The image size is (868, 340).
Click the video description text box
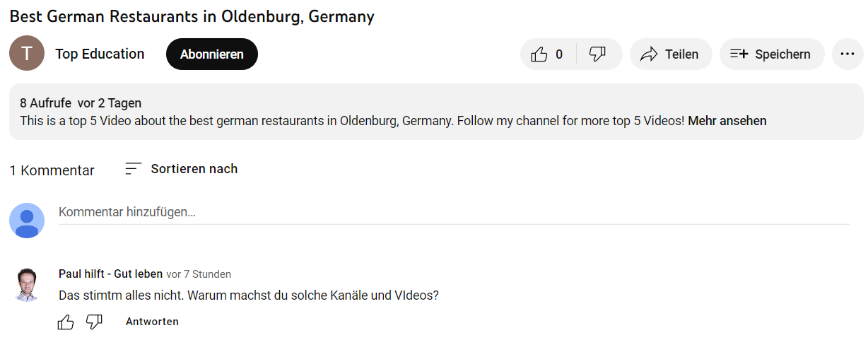tap(353, 112)
